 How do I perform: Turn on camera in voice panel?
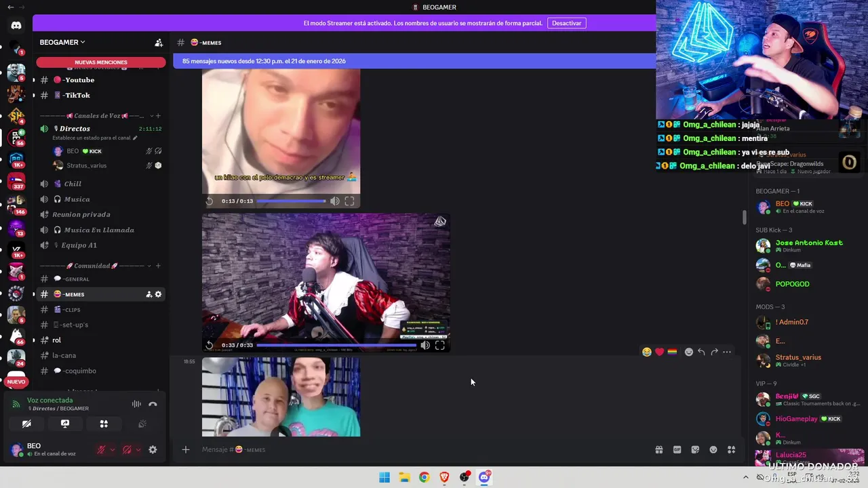(x=26, y=424)
